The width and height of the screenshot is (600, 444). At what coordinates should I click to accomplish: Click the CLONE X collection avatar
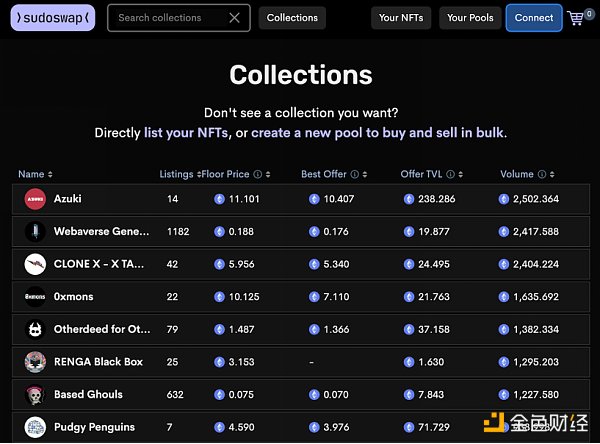(x=35, y=264)
